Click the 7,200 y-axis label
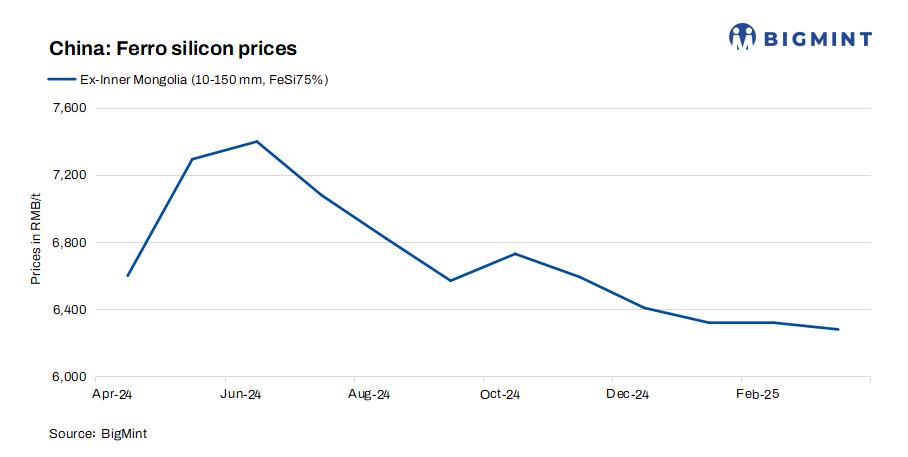908x457 pixels. pos(69,175)
